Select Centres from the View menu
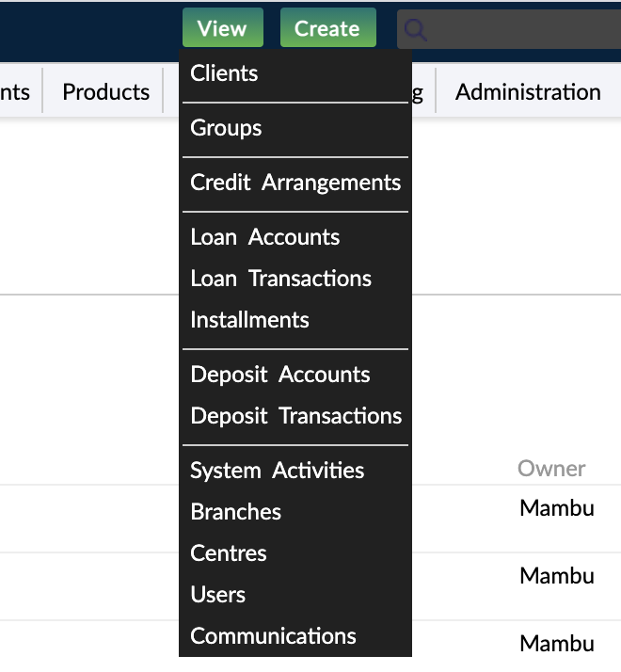The width and height of the screenshot is (621, 672). (295, 552)
